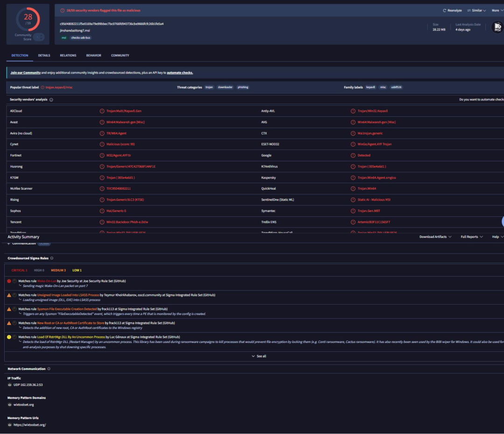Click alert icon beside '28/59 security vendors flagged'

pyautogui.click(x=63, y=11)
